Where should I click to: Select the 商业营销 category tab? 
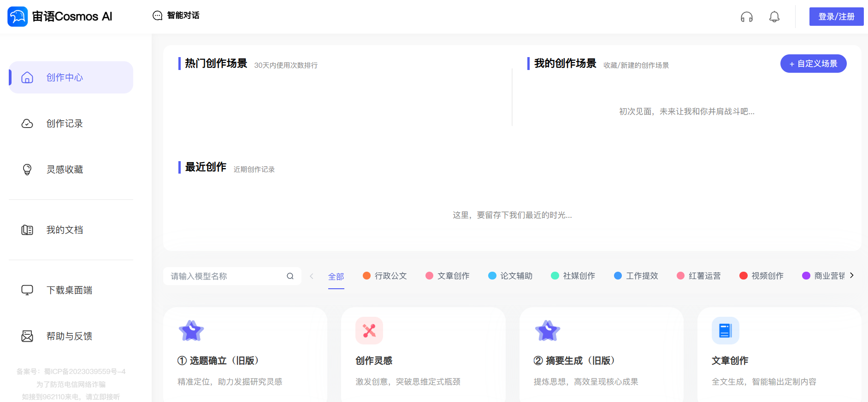(x=824, y=276)
